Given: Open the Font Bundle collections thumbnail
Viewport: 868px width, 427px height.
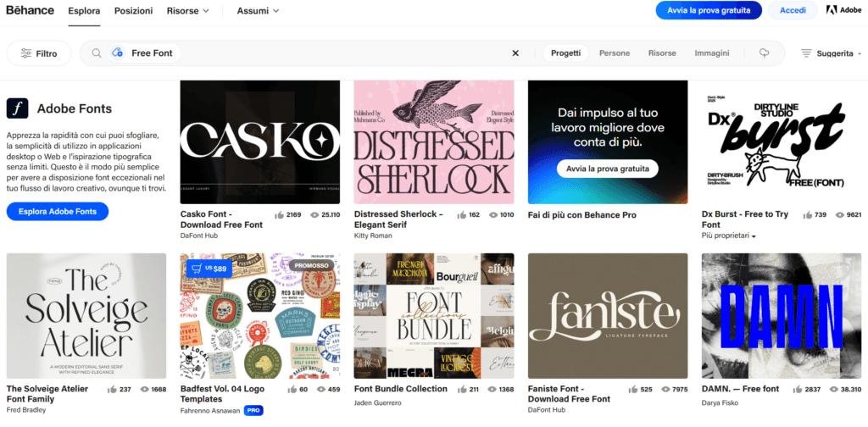Looking at the screenshot, I should click(x=434, y=316).
